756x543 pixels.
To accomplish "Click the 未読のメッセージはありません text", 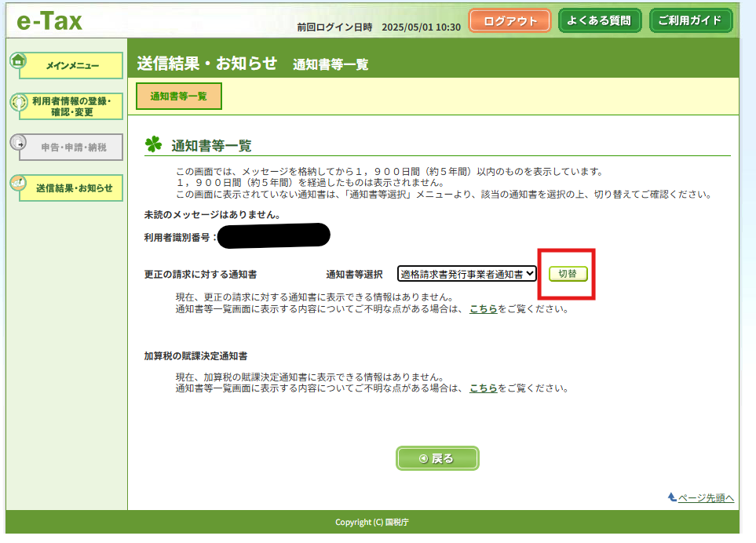I will 213,215.
